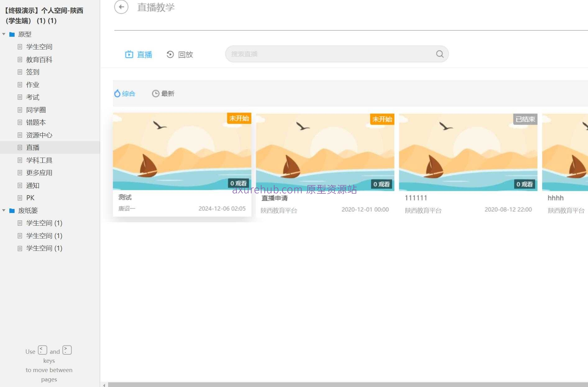This screenshot has height=387, width=588.
Task: Open the PK page in sidebar
Action: click(x=30, y=198)
